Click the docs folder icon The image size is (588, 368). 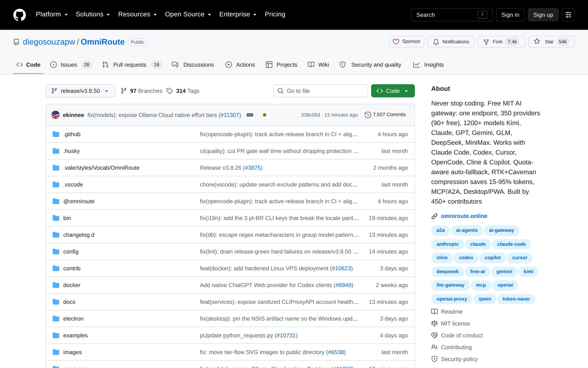[56, 302]
